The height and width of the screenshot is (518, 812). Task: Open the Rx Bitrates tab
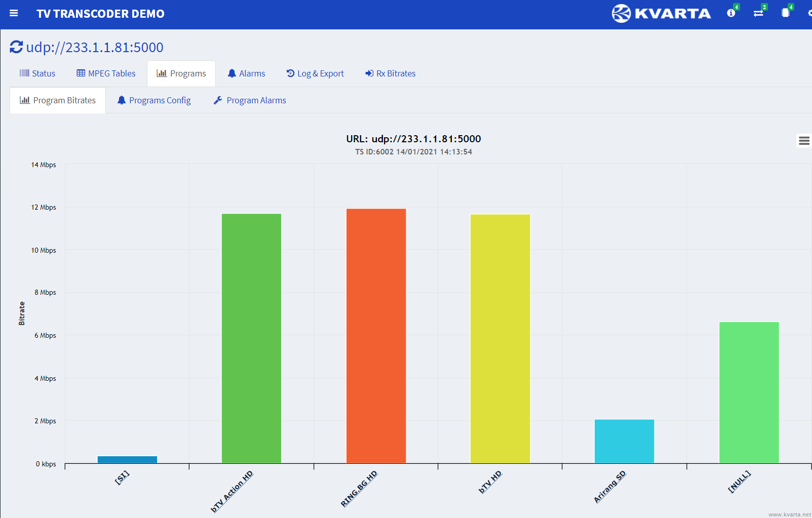(x=391, y=73)
